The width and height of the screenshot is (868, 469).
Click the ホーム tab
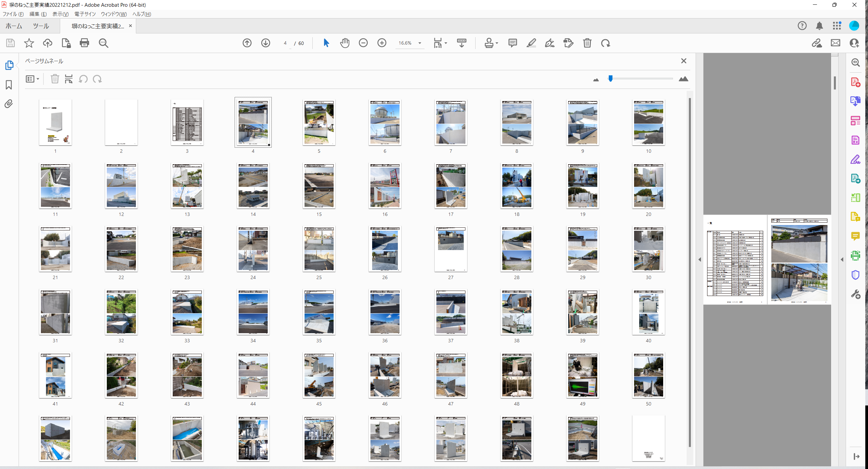(14, 26)
